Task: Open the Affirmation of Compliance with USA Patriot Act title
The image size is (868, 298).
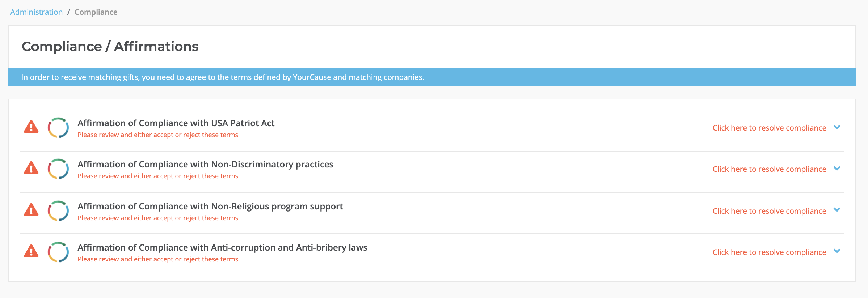Action: pyautogui.click(x=176, y=123)
